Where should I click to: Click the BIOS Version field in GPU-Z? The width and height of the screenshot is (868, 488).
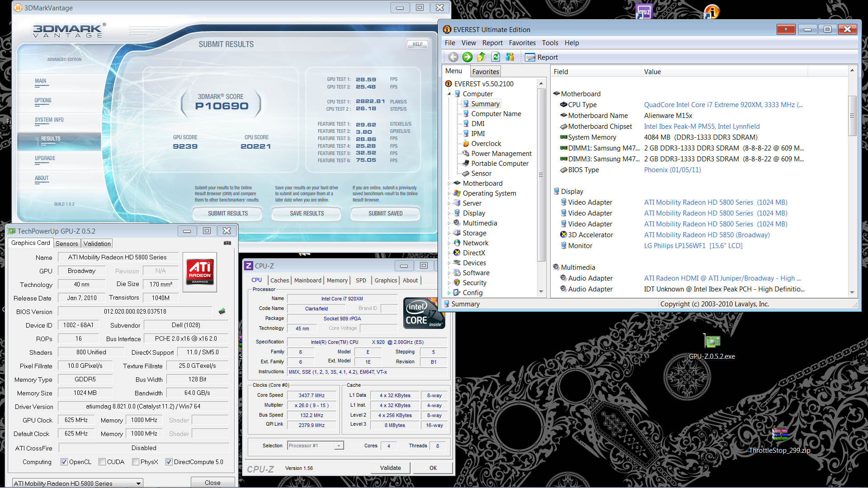(x=135, y=311)
